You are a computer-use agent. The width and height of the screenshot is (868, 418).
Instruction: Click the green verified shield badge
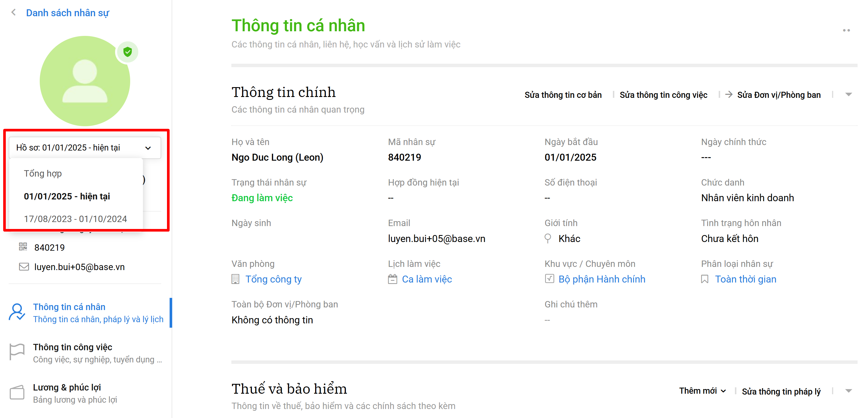point(127,52)
